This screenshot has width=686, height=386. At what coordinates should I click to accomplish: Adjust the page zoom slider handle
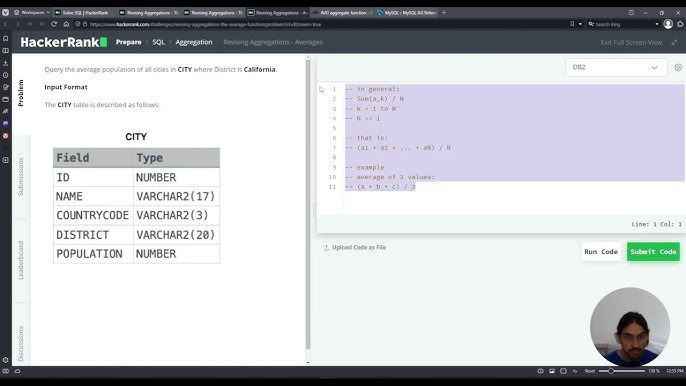[x=611, y=371]
